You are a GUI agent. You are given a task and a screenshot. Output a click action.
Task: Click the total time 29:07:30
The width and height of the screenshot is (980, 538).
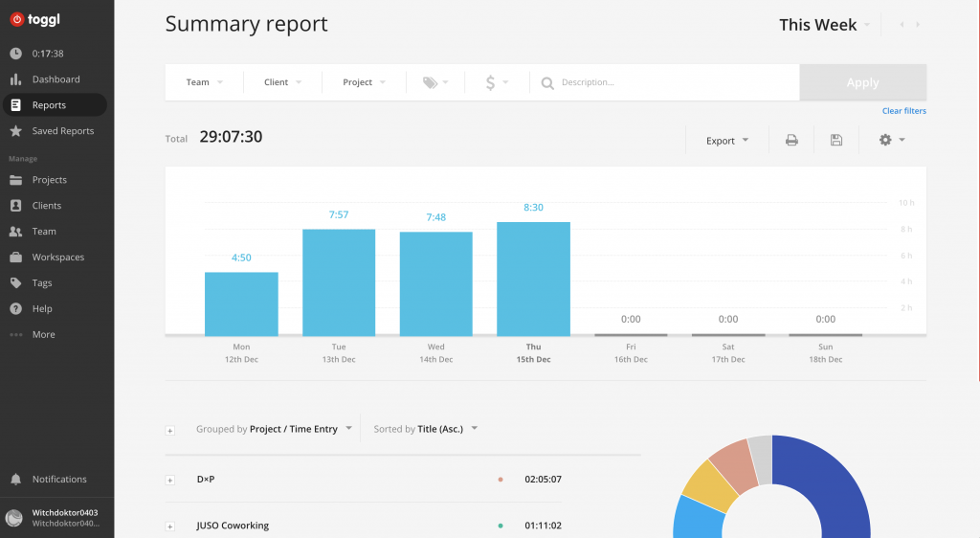coord(231,137)
